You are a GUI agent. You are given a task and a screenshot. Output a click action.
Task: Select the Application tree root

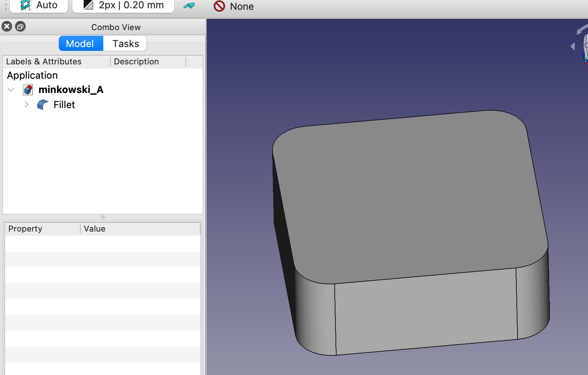32,75
